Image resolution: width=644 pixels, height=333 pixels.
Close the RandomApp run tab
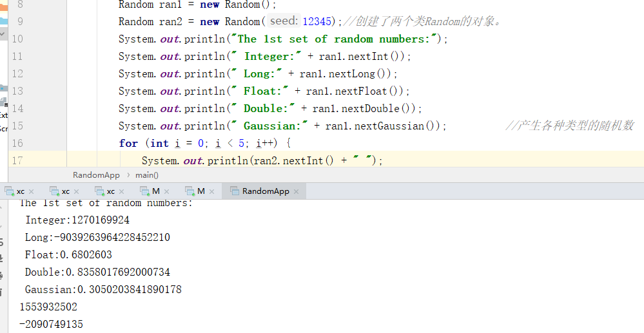297,191
